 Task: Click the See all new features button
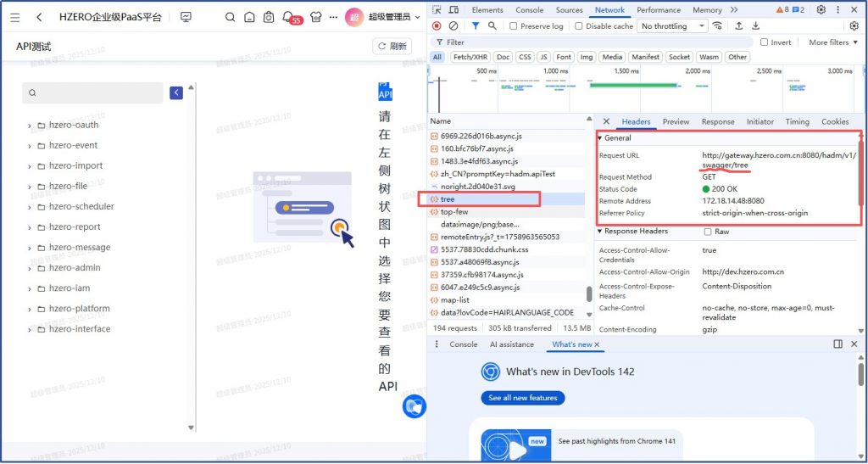click(523, 398)
